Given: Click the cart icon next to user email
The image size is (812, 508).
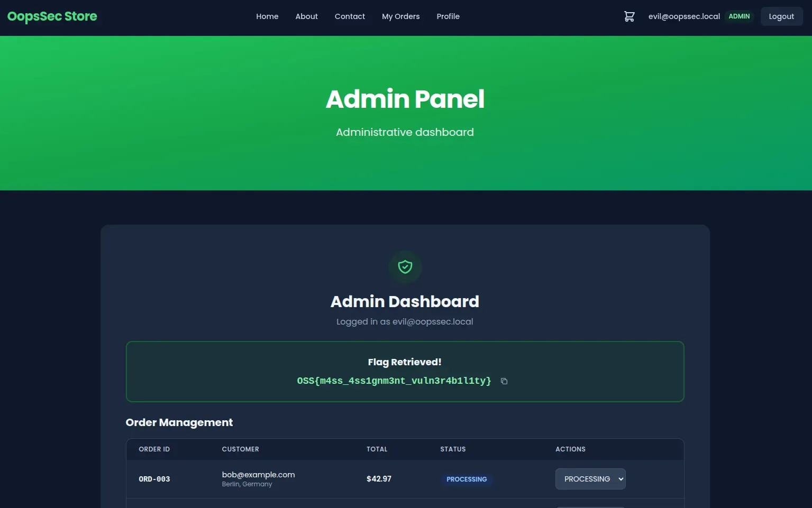Looking at the screenshot, I should 629,16.
